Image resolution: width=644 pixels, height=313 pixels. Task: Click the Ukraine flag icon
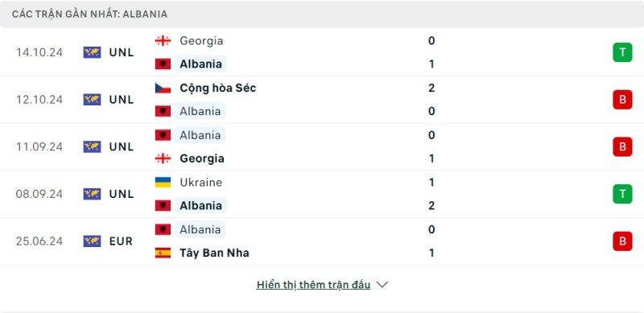[x=163, y=183]
